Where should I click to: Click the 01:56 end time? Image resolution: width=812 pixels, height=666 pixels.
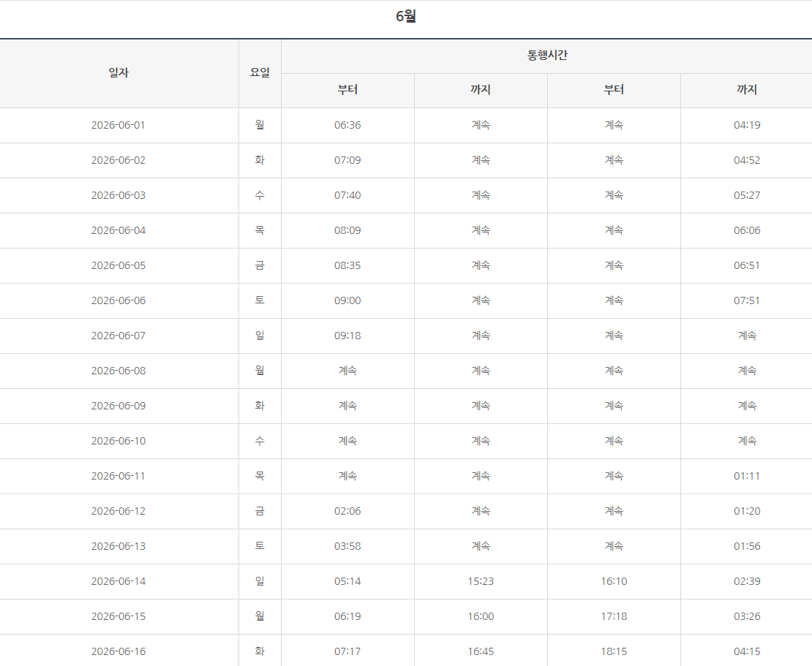click(x=747, y=546)
